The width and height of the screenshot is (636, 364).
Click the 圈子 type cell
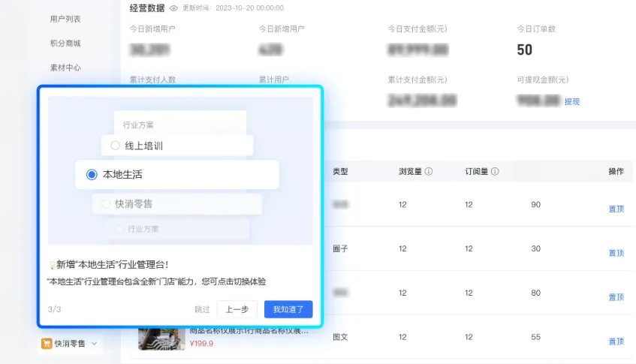coord(340,248)
